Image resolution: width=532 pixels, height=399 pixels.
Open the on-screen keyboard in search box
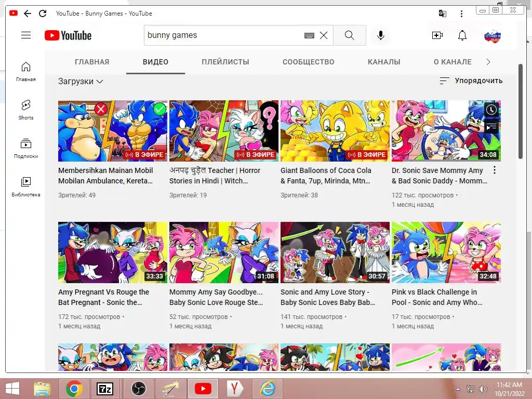tap(309, 35)
